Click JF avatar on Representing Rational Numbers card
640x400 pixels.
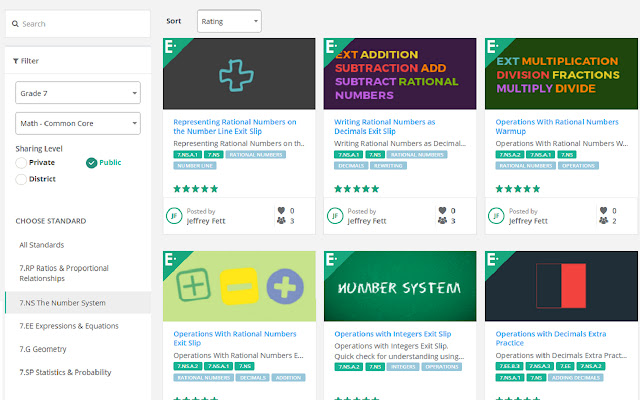pos(174,216)
